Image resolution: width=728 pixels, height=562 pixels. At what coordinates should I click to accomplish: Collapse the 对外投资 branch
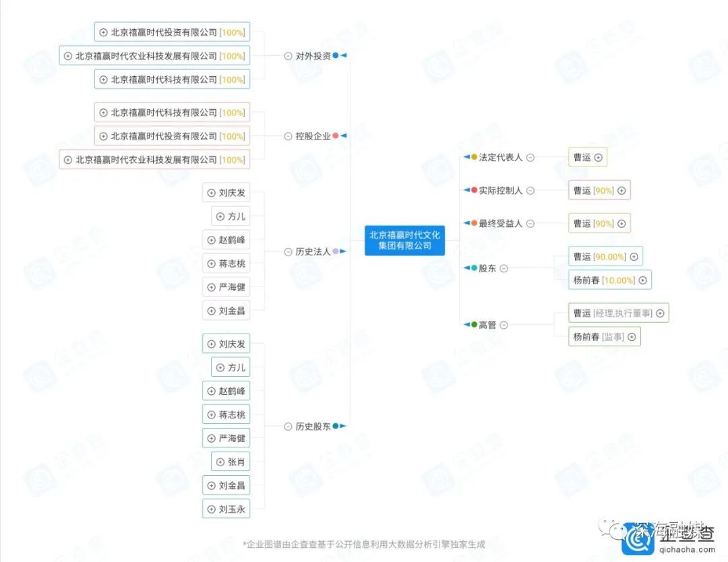coord(289,56)
